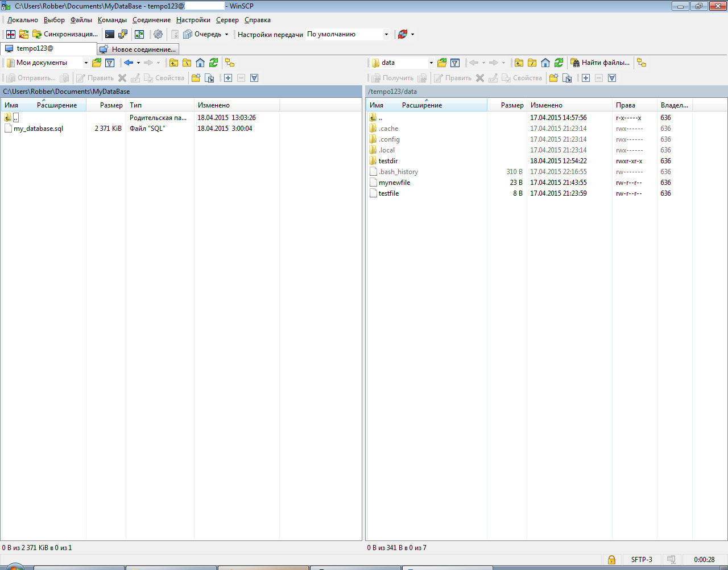Open the terminal console icon
The image size is (728, 570).
click(x=110, y=34)
